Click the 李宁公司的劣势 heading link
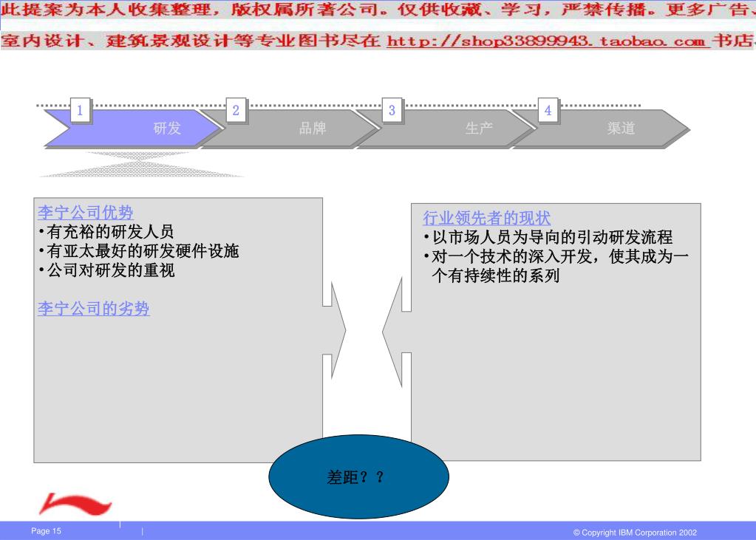The width and height of the screenshot is (756, 540). tap(94, 309)
